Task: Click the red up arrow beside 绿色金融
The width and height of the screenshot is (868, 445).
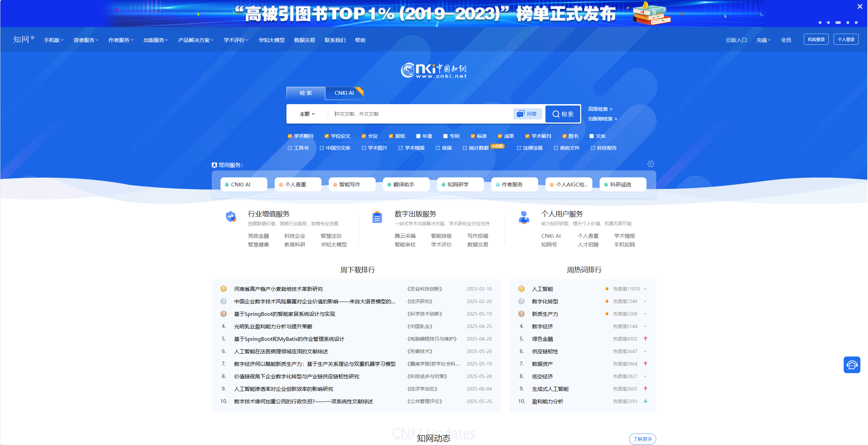Action: (x=645, y=339)
